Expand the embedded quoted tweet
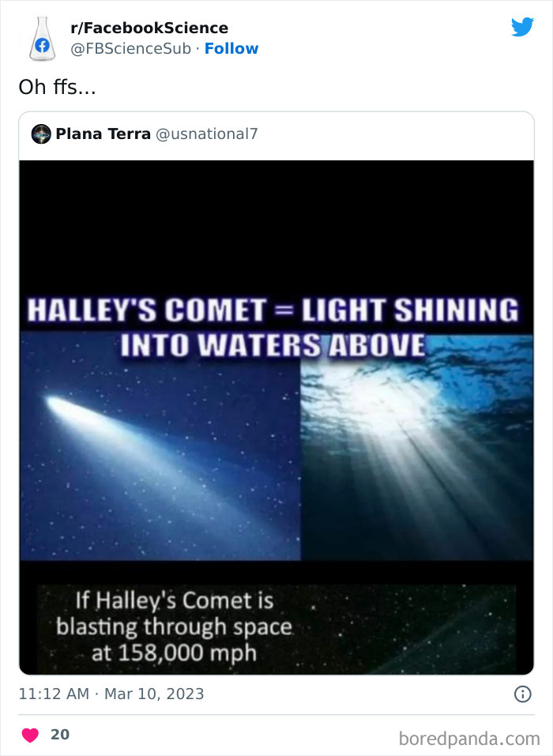This screenshot has width=553, height=756. point(276,395)
